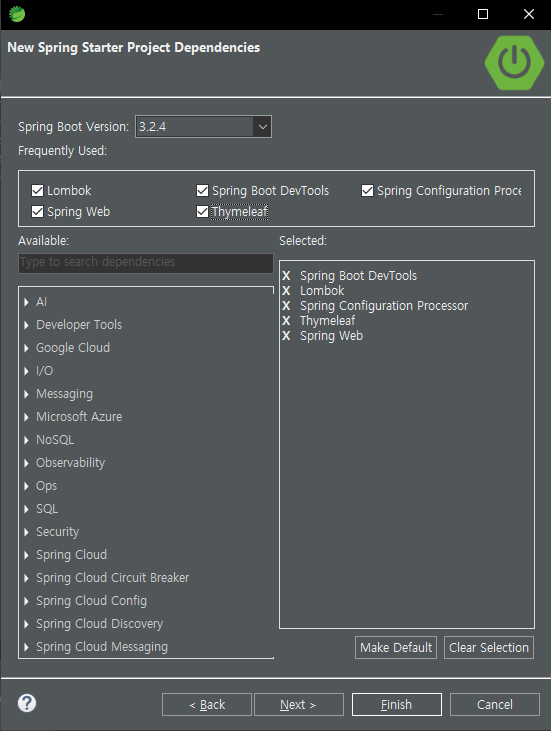Expand the Developer Tools category
The image size is (551, 731).
point(26,325)
